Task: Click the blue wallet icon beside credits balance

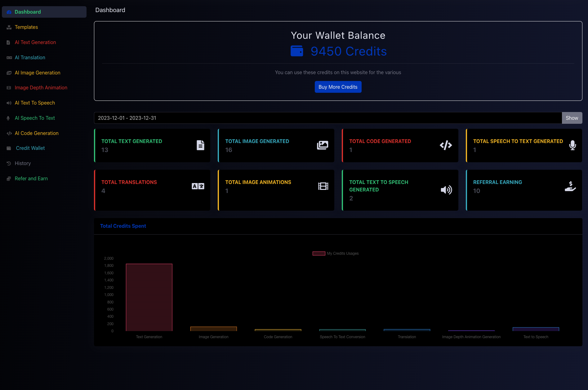Action: pos(297,51)
